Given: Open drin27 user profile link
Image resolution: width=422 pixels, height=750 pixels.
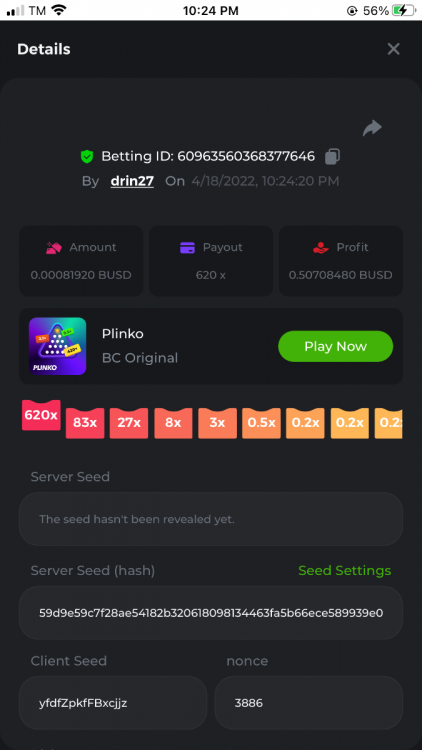Looking at the screenshot, I should [132, 181].
